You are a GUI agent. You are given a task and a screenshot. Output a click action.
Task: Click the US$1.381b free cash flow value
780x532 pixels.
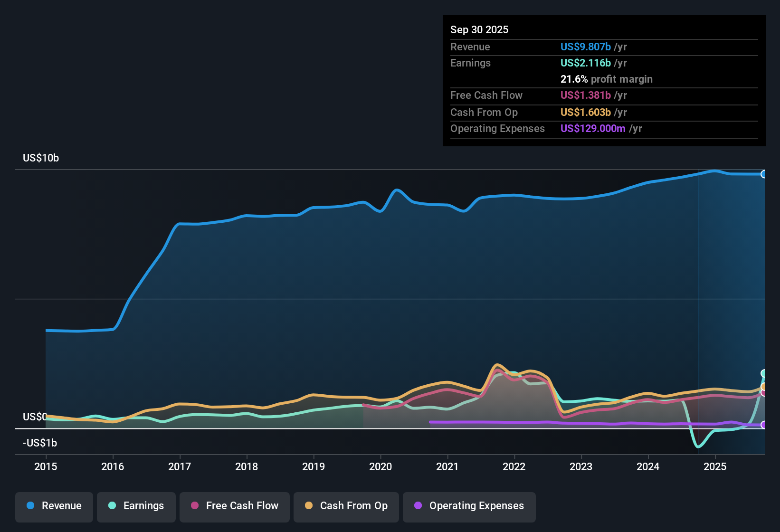click(x=586, y=95)
